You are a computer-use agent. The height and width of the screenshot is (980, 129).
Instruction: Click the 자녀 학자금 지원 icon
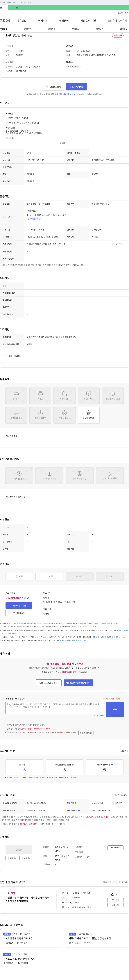pyautogui.click(x=113, y=396)
